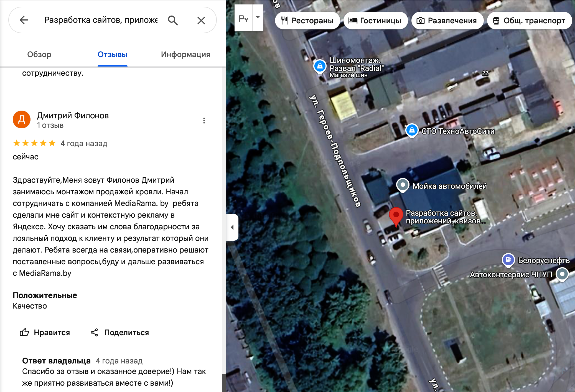Open the Шиномонтаж Radial shop marker
The width and height of the screenshot is (575, 392).
[x=320, y=67]
